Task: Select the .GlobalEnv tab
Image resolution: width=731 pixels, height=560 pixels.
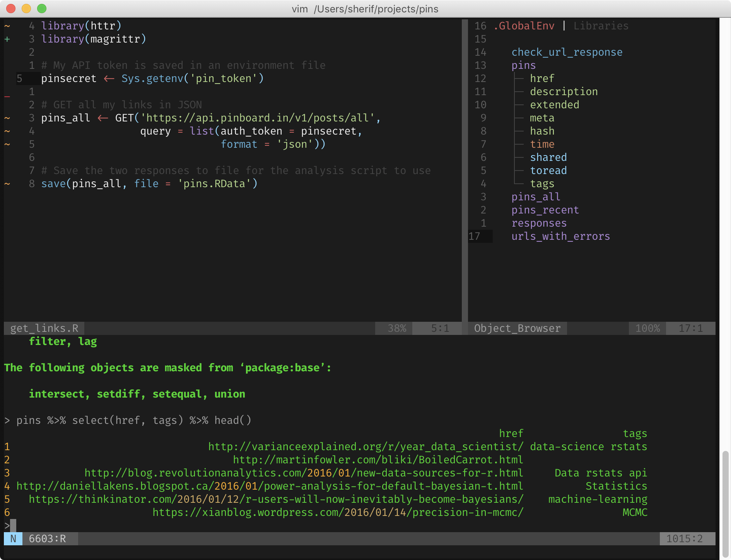Action: click(x=524, y=26)
